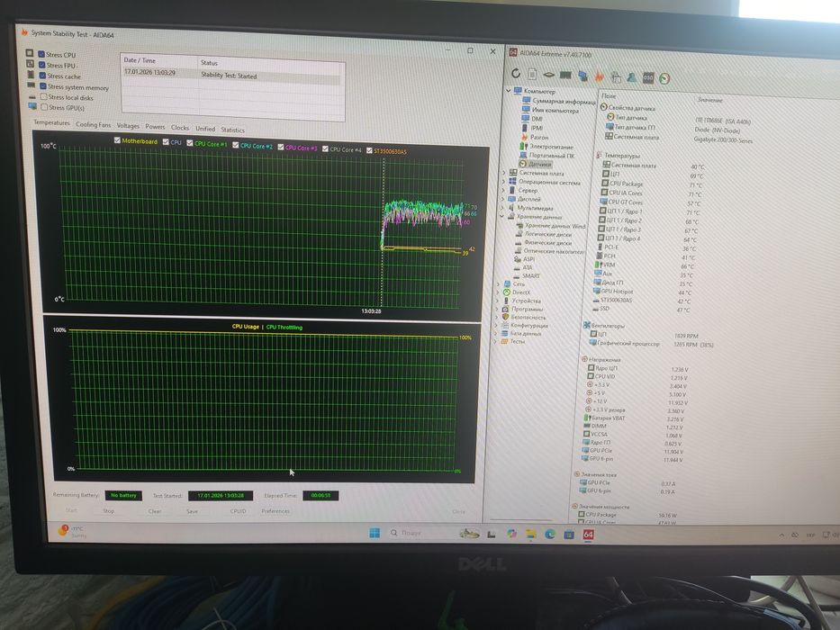Enable the Stress local disks checkbox
840x630 pixels.
44,96
